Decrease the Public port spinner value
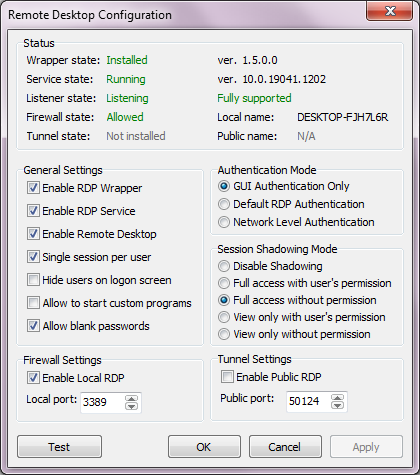Image resolution: width=420 pixels, height=475 pixels. tap(337, 405)
